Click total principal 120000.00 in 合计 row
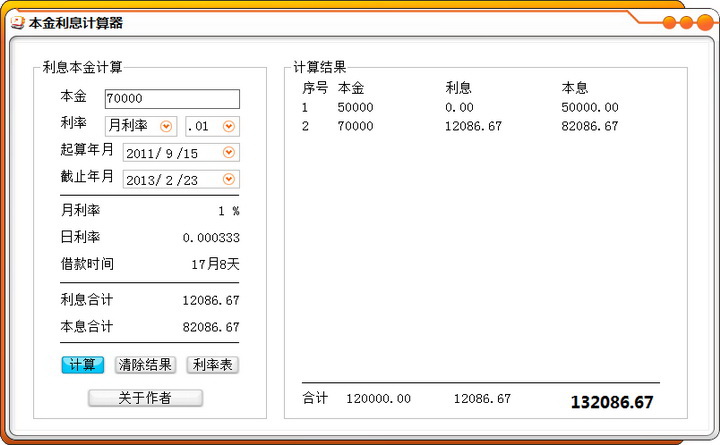Viewport: 720px width, 445px height. 378,399
